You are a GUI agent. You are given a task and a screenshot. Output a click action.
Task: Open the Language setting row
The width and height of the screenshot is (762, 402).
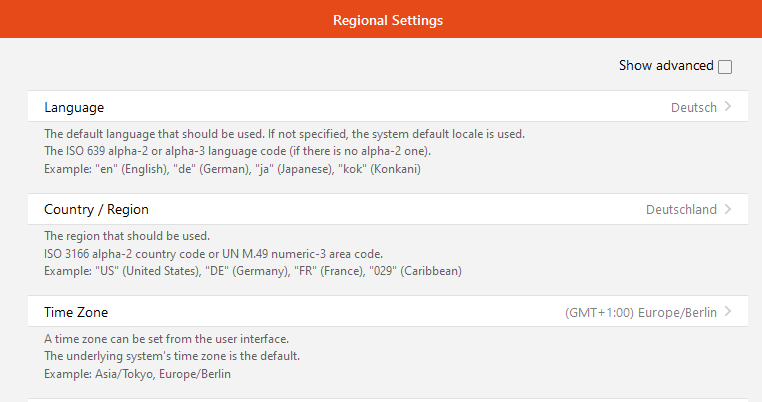[x=388, y=106]
